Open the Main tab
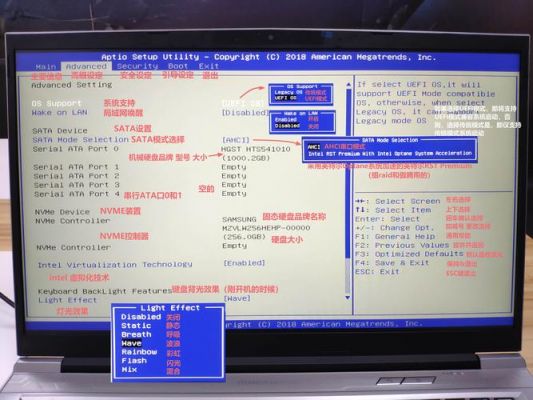Viewport: 533px width, 400px height. click(46, 67)
